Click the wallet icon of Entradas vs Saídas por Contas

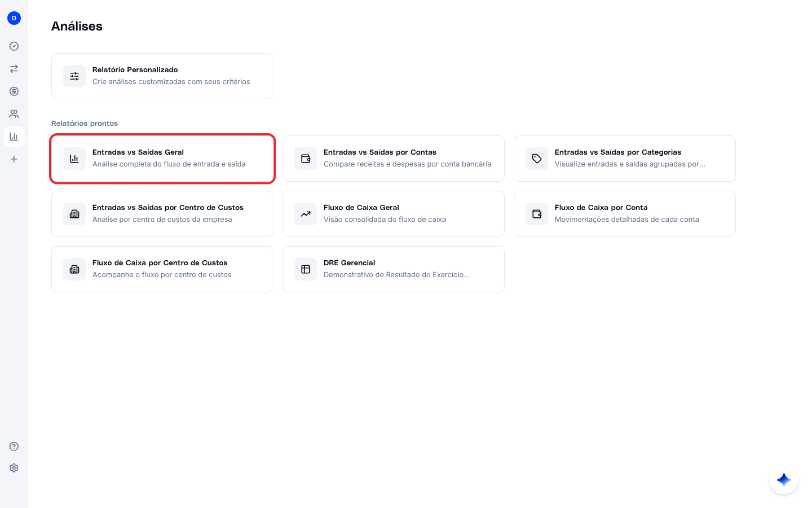[x=306, y=159]
